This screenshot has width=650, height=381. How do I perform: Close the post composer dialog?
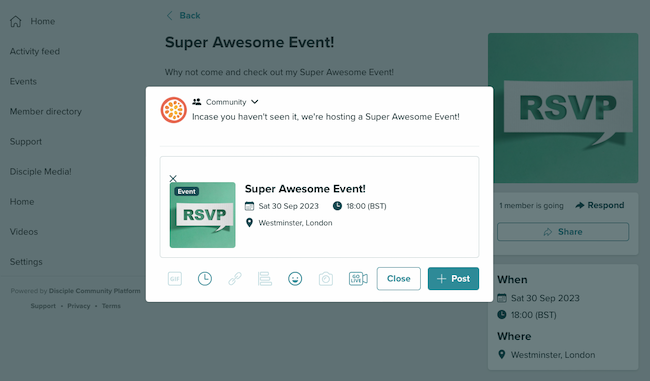[398, 279]
